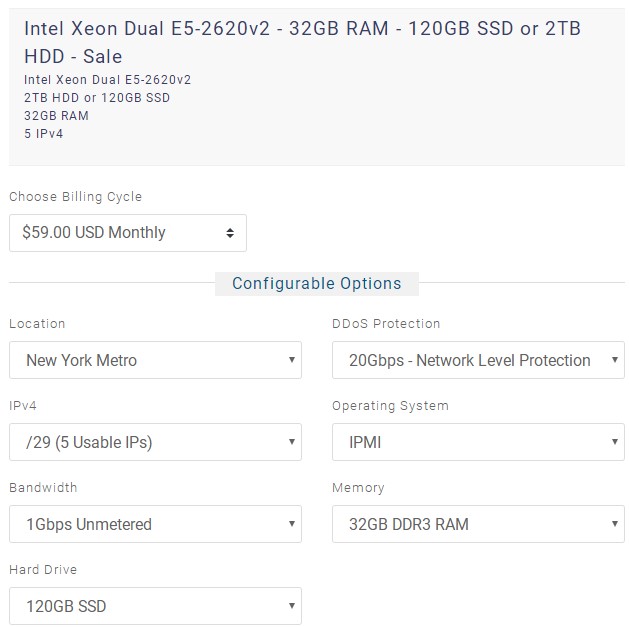Click the up-down arrows on the billing cycle selector
629x627 pixels.
(x=230, y=233)
